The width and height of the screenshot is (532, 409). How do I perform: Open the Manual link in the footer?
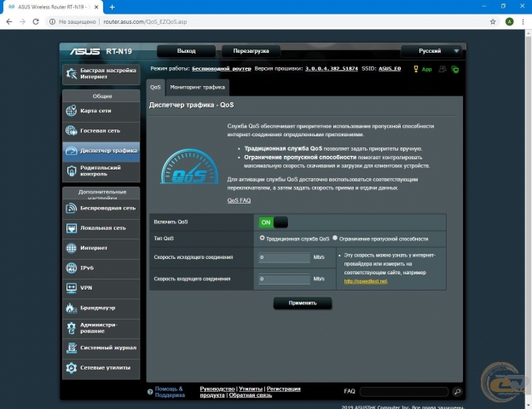tap(217, 389)
